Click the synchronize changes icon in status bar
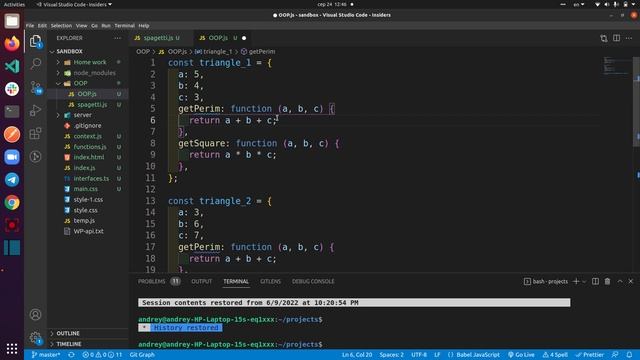This screenshot has height=360, width=640. click(71, 355)
